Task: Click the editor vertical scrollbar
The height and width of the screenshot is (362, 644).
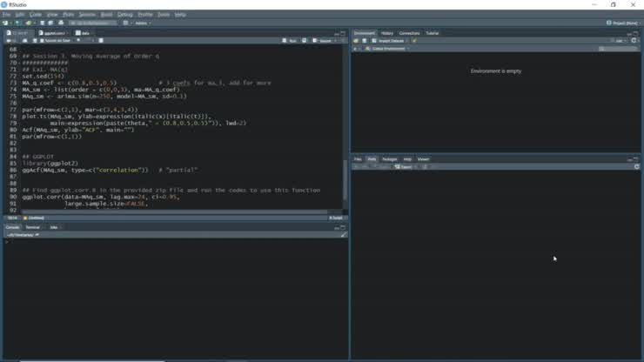Action: (345, 181)
